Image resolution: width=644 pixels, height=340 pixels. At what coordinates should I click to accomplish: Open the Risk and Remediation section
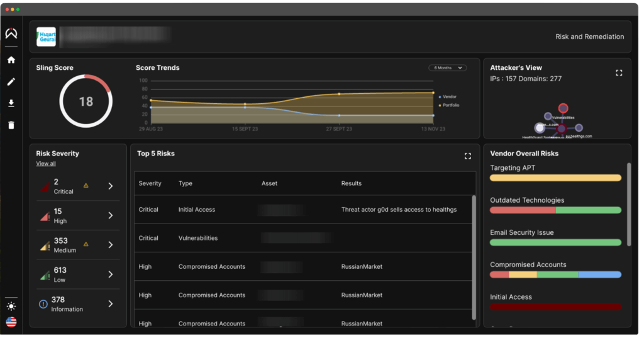pyautogui.click(x=589, y=37)
